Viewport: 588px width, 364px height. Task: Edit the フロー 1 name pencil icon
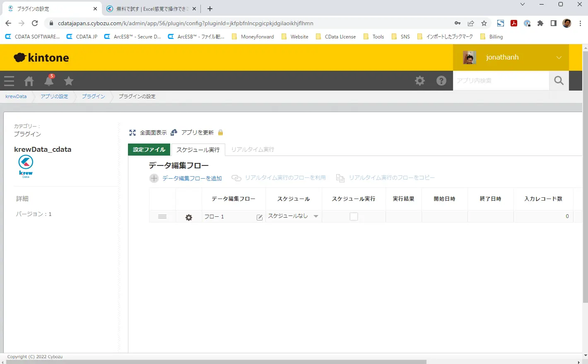coord(260,217)
